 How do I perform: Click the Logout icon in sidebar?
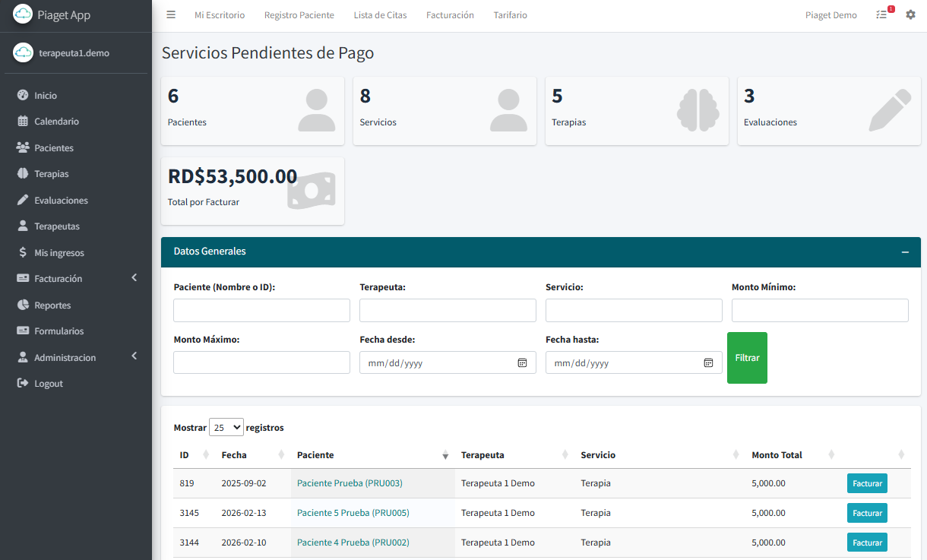click(23, 384)
